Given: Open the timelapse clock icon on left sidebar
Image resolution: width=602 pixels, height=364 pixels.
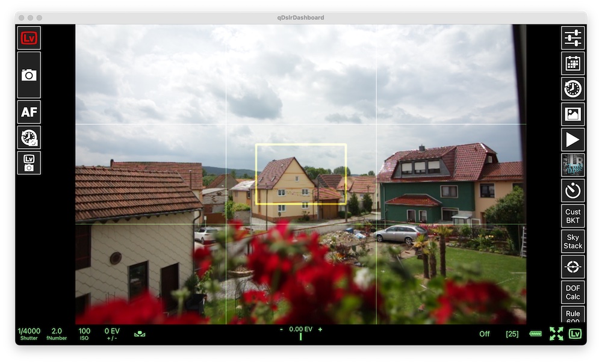Looking at the screenshot, I should (28, 138).
